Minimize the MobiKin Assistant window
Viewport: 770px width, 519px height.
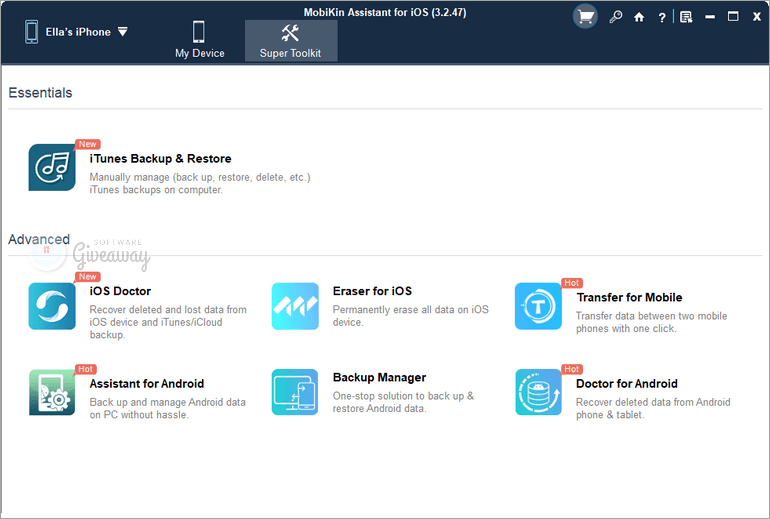pyautogui.click(x=710, y=17)
